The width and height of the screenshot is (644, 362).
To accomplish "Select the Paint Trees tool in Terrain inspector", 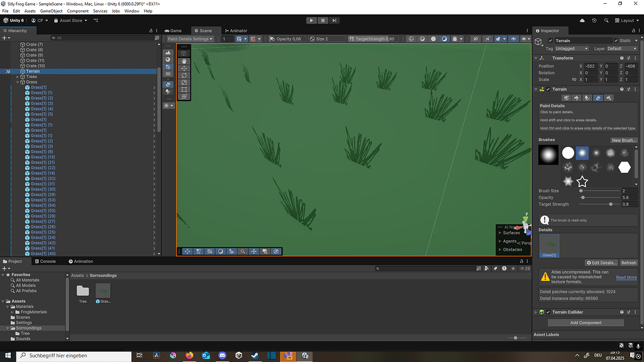I will pyautogui.click(x=587, y=98).
